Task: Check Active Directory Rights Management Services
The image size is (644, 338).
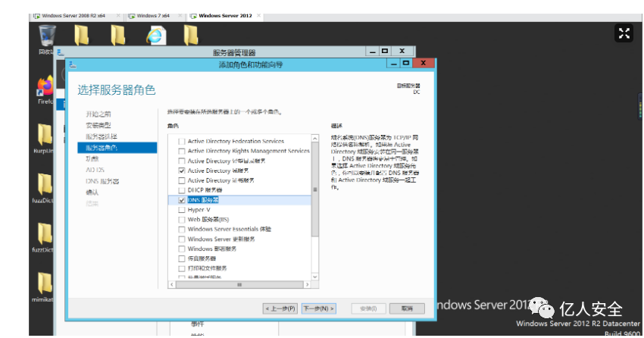Action: (x=182, y=151)
